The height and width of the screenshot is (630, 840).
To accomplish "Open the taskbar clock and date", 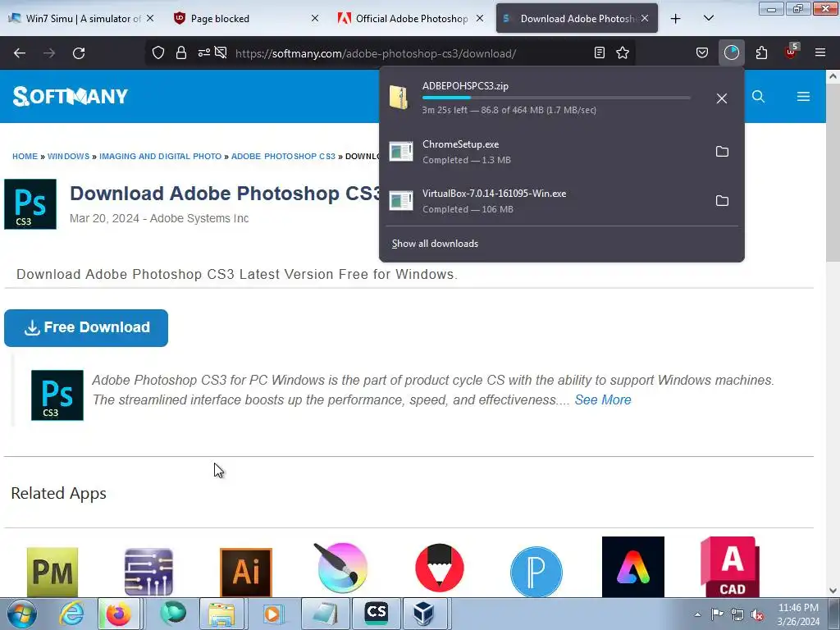I will point(798,614).
